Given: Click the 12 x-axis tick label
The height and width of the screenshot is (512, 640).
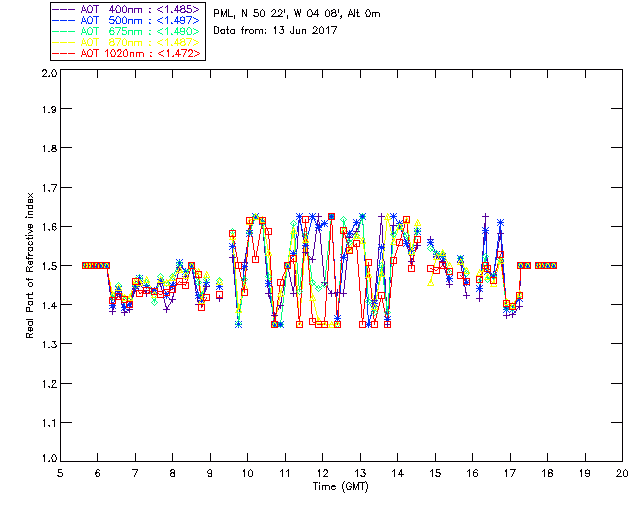Looking at the screenshot, I should [x=322, y=473].
